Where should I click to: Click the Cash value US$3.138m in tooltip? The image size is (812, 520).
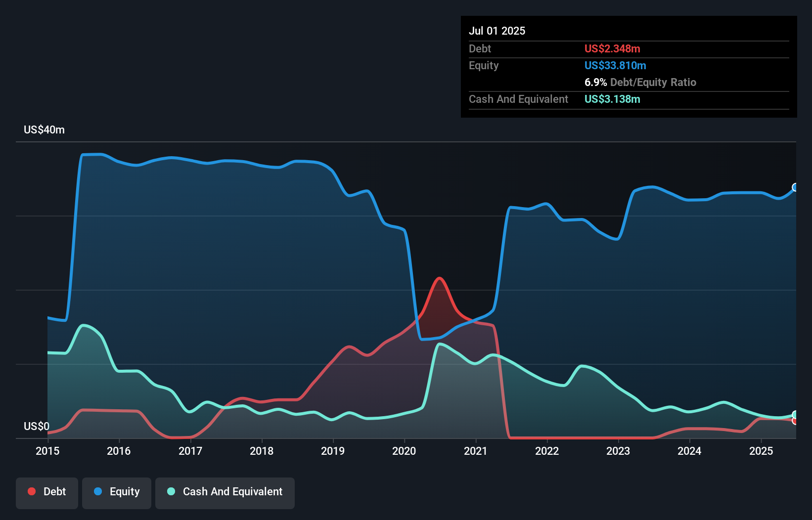612,99
